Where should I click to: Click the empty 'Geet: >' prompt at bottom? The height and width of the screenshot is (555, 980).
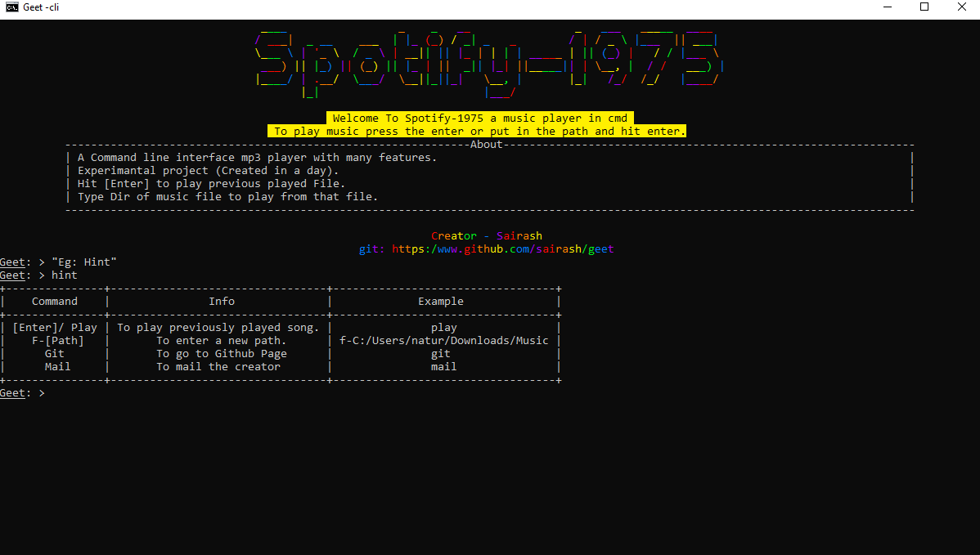(x=23, y=393)
